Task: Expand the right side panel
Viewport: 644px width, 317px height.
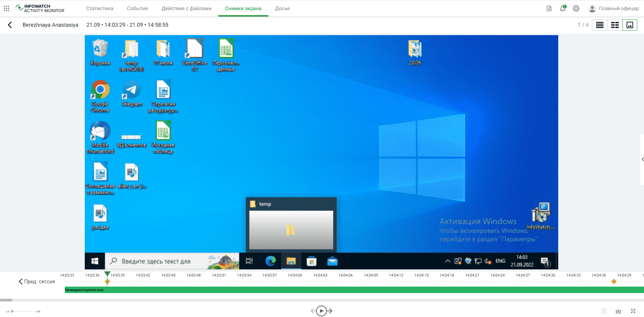Action: [642, 159]
